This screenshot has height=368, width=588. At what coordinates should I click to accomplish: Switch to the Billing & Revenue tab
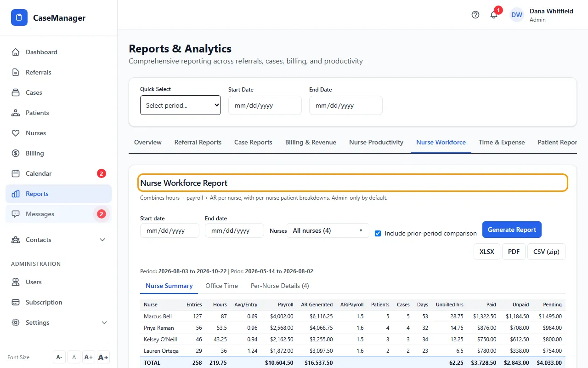[x=311, y=142]
